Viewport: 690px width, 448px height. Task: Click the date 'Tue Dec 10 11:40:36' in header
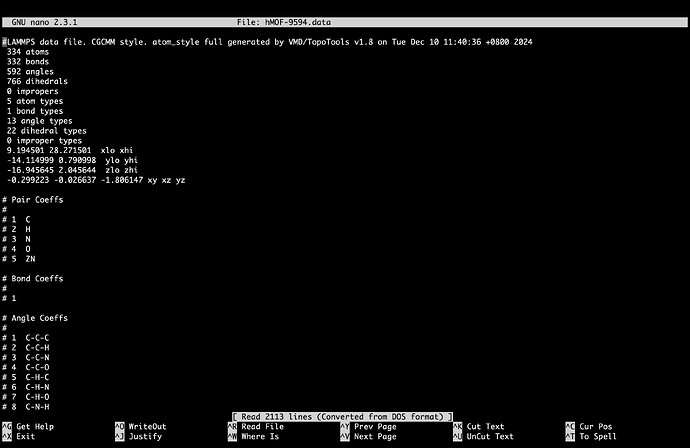pos(437,42)
